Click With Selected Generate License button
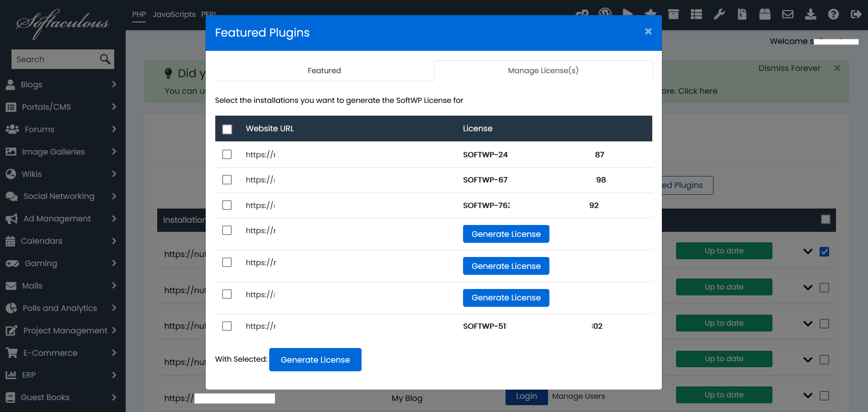The height and width of the screenshot is (412, 868). (x=315, y=360)
